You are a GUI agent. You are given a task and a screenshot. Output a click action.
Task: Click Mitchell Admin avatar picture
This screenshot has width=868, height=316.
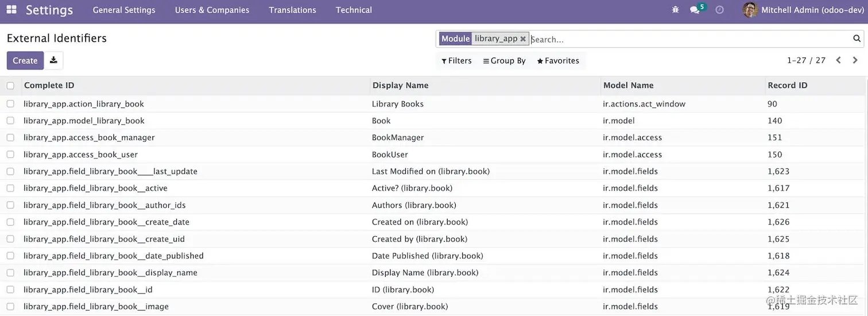(x=750, y=10)
